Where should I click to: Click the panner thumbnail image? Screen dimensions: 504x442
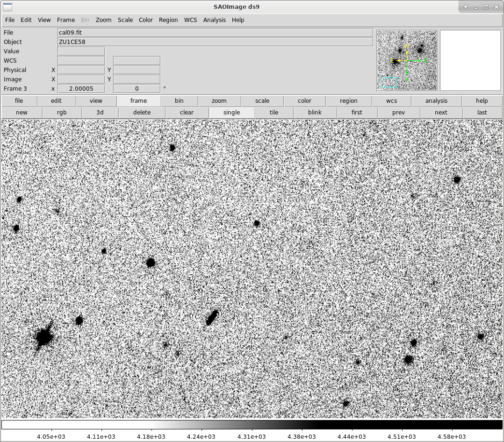pos(407,61)
